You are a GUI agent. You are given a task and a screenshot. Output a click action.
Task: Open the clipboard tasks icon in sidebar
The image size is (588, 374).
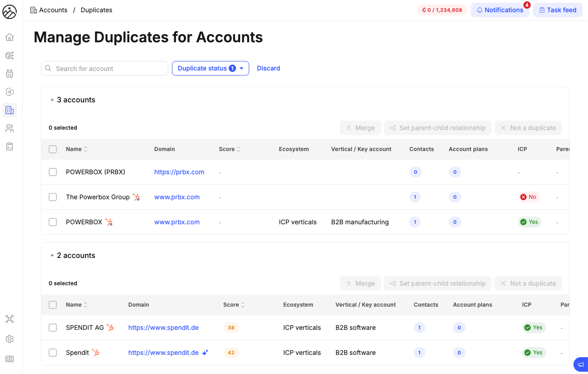tap(9, 146)
